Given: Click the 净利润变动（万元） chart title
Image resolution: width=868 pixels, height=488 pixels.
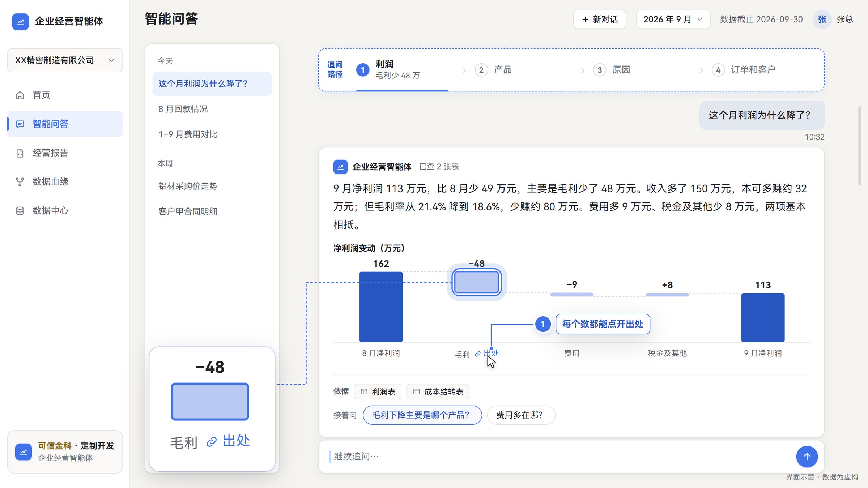Looking at the screenshot, I should click(369, 248).
